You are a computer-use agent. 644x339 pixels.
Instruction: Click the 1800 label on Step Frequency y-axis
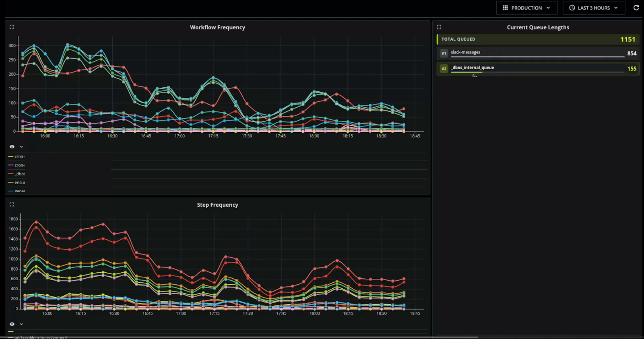tap(13, 219)
